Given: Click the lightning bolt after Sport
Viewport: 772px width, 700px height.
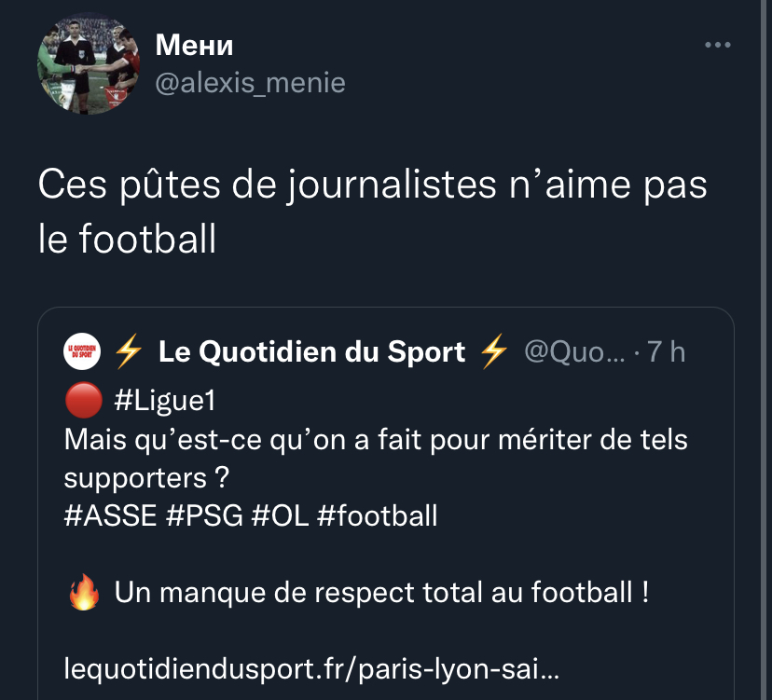Looking at the screenshot, I should point(493,351).
